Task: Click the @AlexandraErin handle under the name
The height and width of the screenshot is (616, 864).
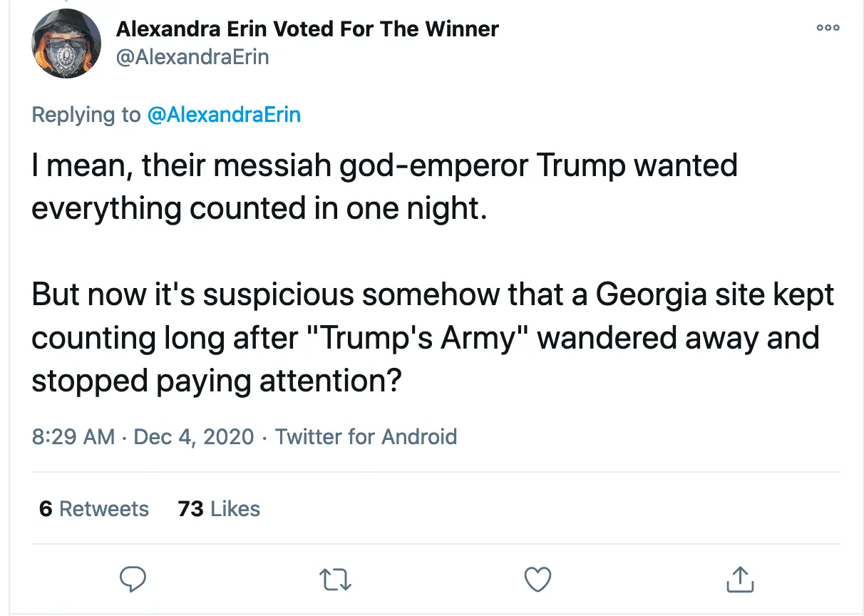Action: point(192,57)
